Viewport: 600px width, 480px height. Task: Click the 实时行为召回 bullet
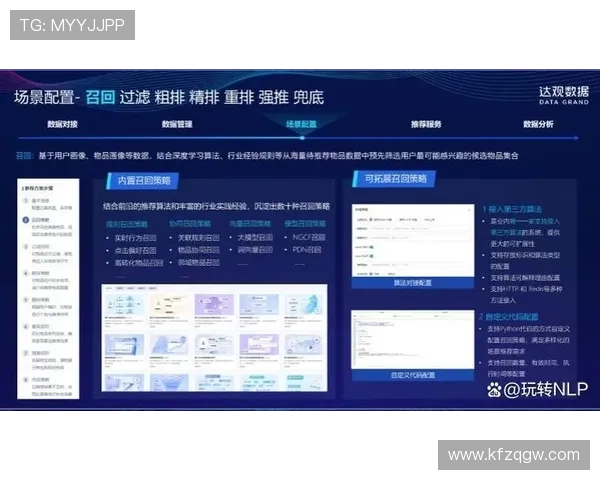[135, 238]
